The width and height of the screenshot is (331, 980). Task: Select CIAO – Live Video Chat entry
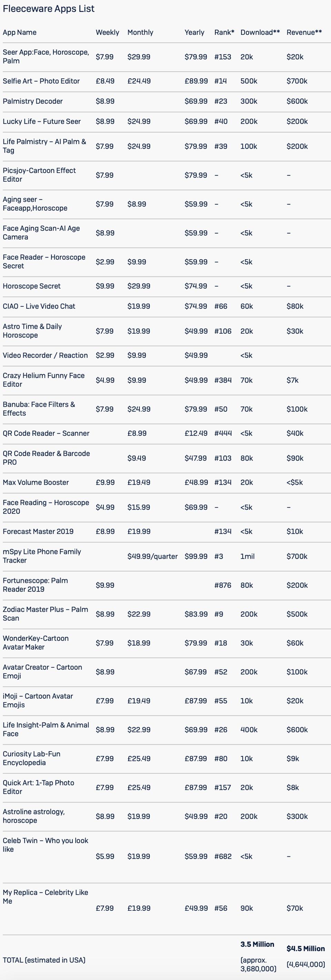pyautogui.click(x=39, y=306)
